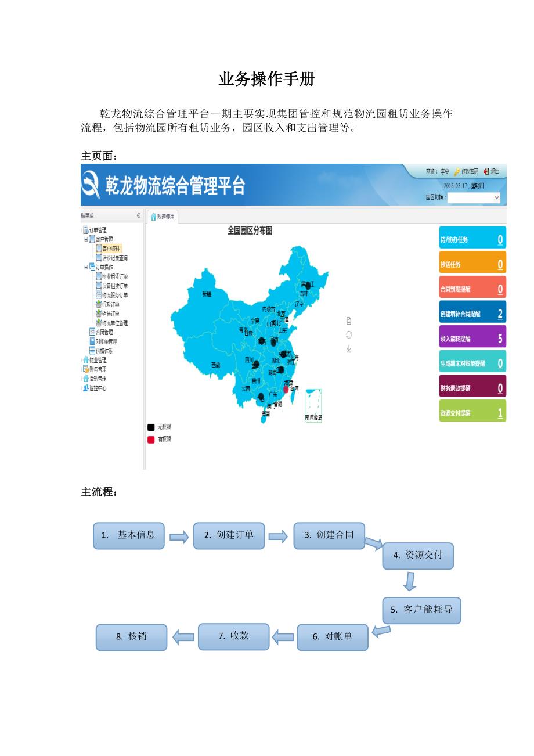Click the 全国园区分布图 chart title

(250, 231)
